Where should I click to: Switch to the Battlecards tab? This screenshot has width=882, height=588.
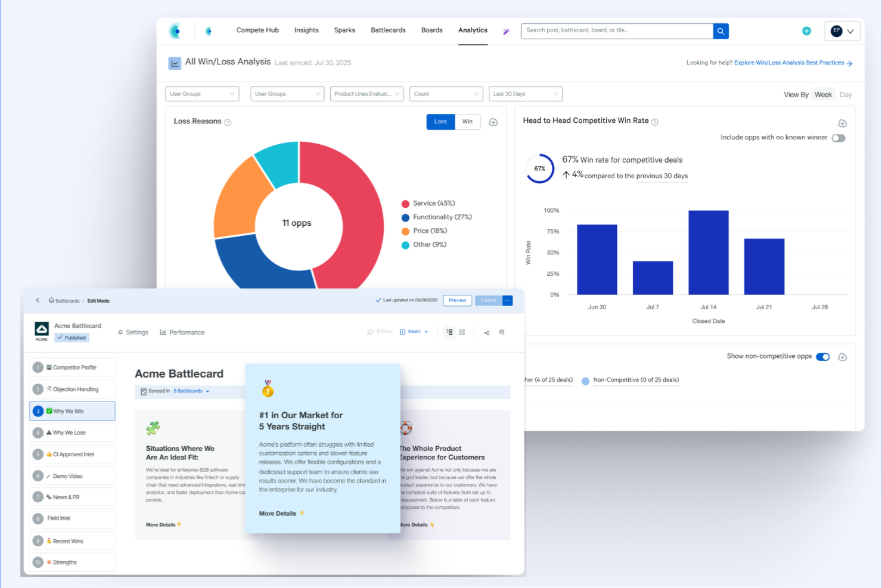pos(388,30)
